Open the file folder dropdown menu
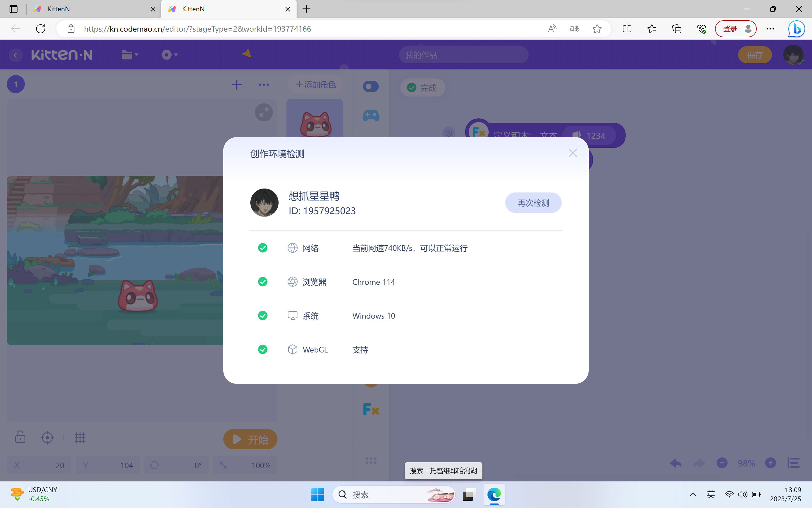812x508 pixels. pyautogui.click(x=130, y=55)
